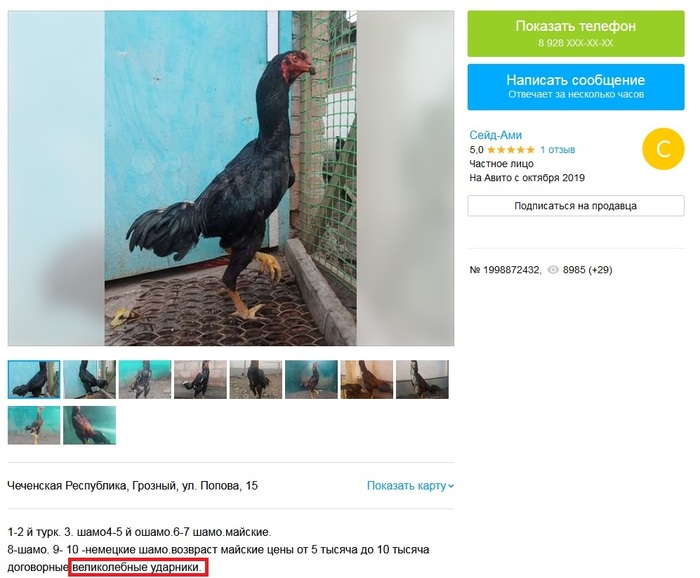Viewport: 700px width, 578px height.
Task: Select the last thumbnail in second row
Action: 89,425
